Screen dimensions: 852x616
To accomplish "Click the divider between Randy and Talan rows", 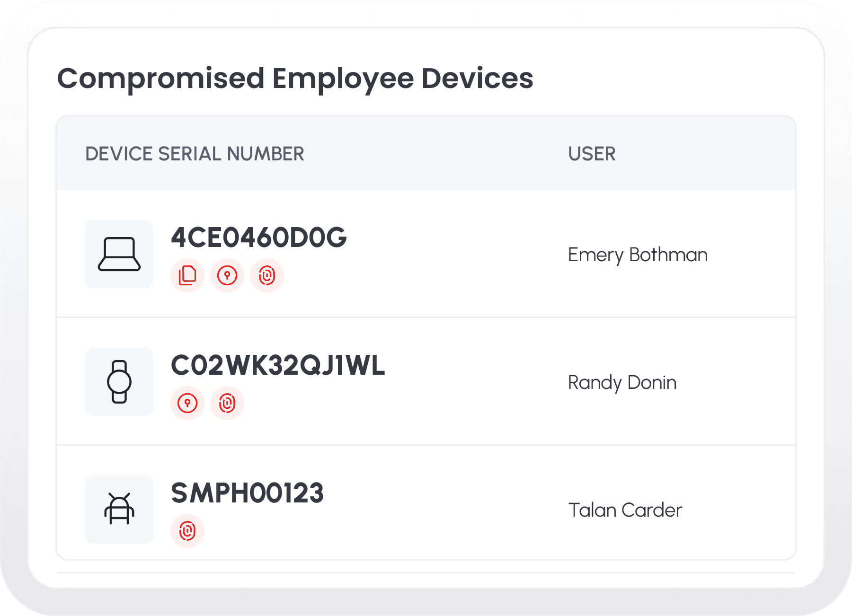I will pos(426,445).
